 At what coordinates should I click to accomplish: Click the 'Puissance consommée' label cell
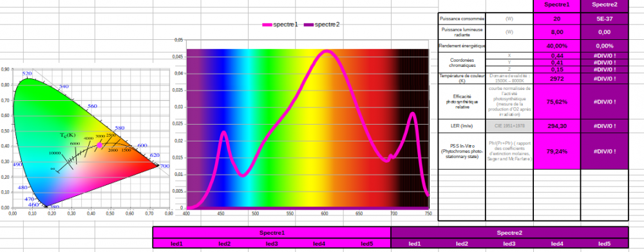462,19
